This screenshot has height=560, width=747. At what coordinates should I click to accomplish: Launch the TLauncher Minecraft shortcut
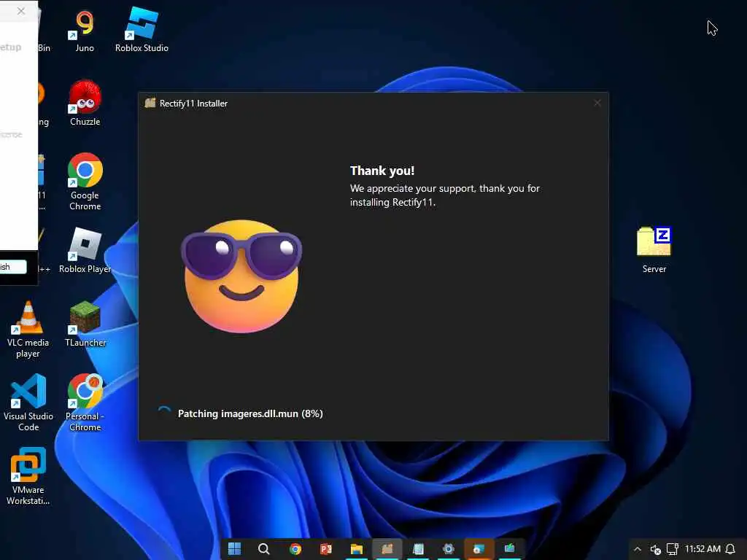coord(85,324)
